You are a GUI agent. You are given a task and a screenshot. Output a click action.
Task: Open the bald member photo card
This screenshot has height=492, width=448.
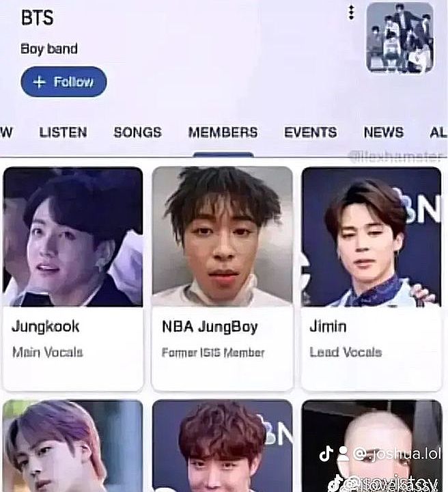pyautogui.click(x=372, y=446)
